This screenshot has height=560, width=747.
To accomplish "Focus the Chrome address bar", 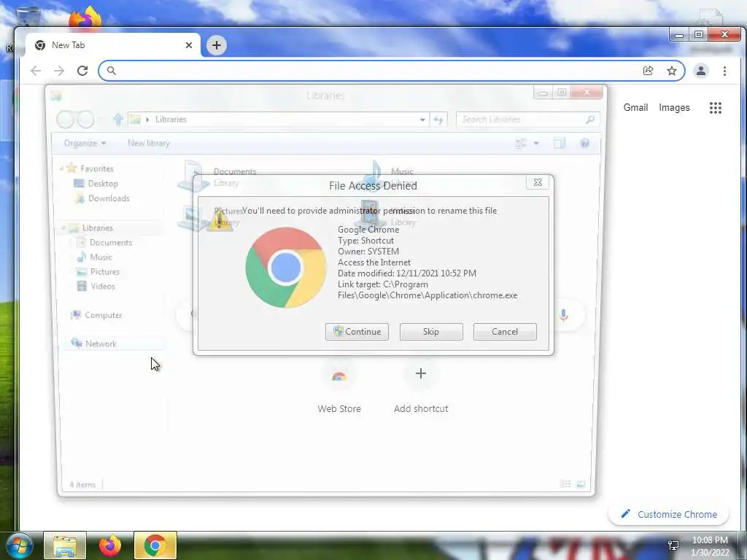I will point(376,71).
